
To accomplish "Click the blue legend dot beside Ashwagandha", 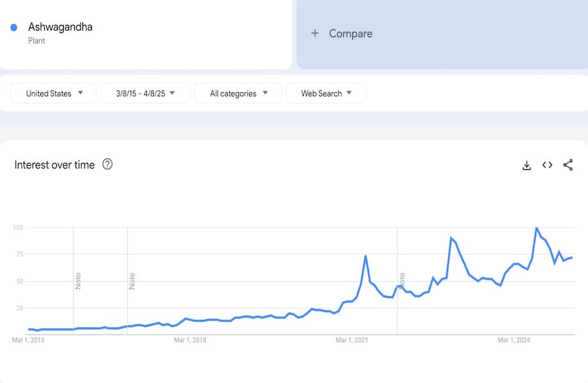I will [13, 27].
